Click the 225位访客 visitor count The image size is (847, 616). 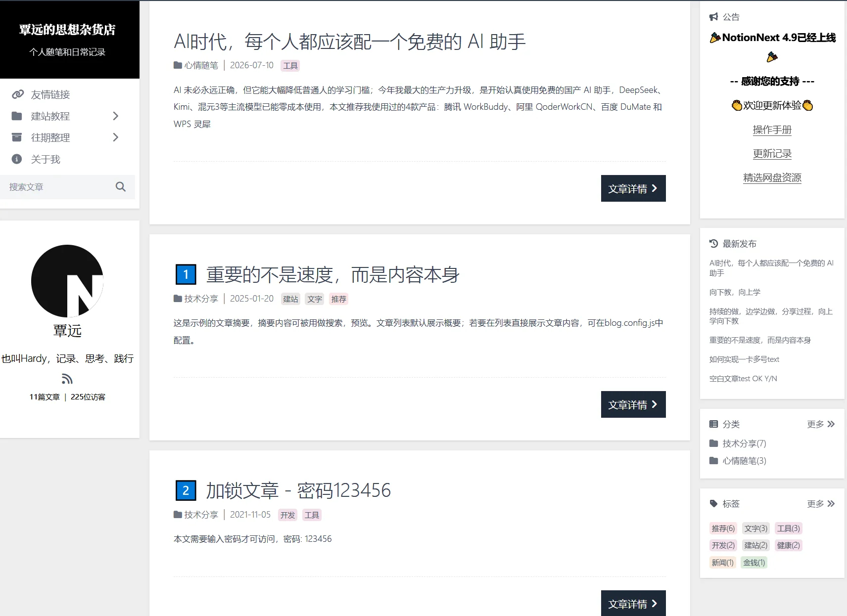88,397
